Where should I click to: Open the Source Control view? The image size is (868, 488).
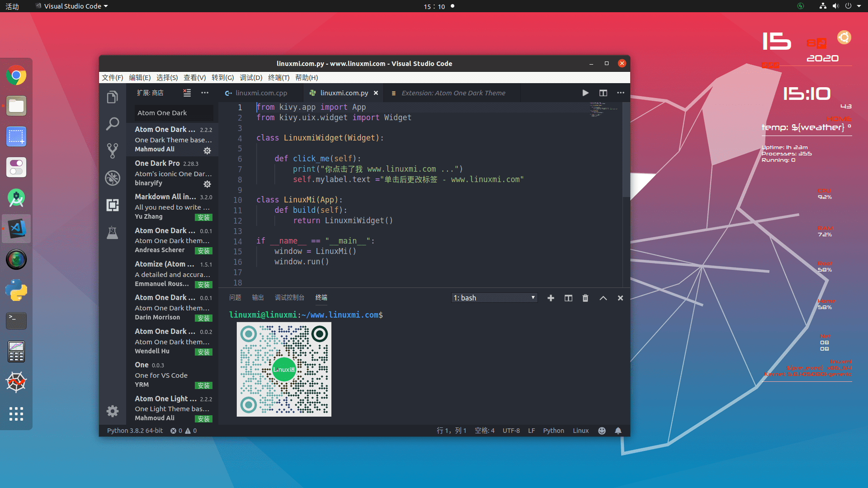(112, 150)
